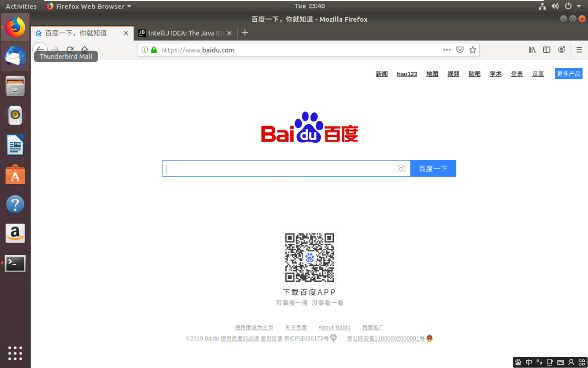The image size is (588, 368).
Task: Close the Baidu tab
Action: 126,33
